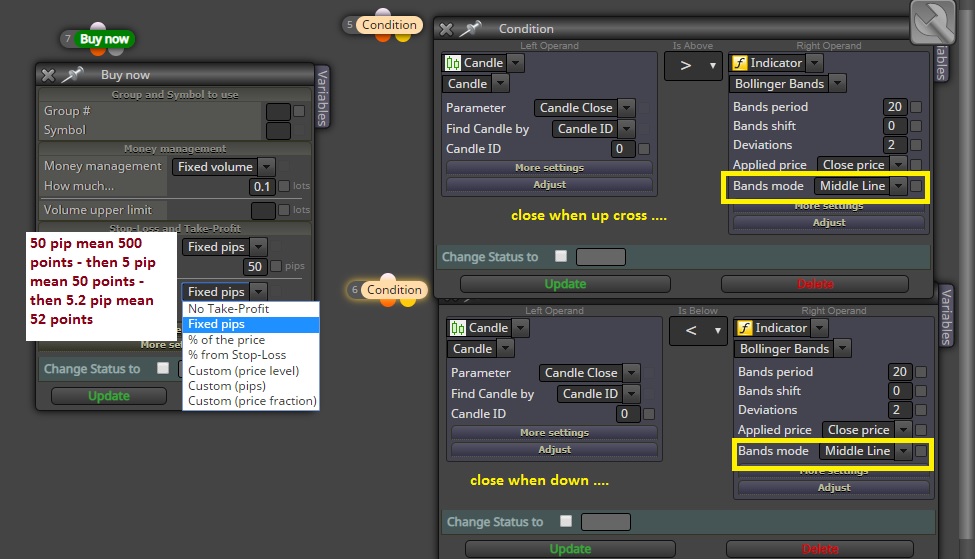Image resolution: width=975 pixels, height=559 pixels.
Task: Select Condition node number 5
Action: pos(389,25)
